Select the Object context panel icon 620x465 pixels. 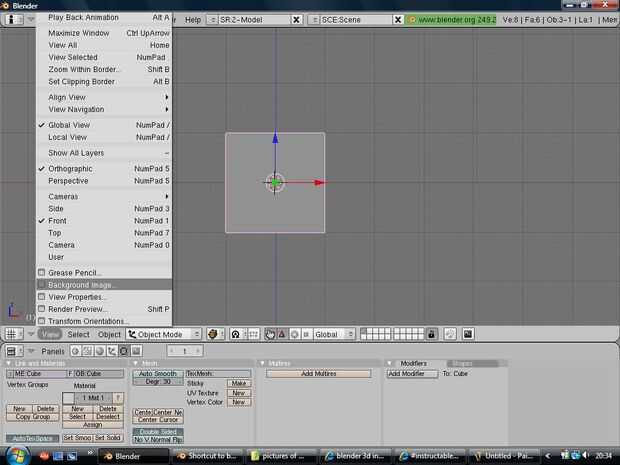(112, 351)
